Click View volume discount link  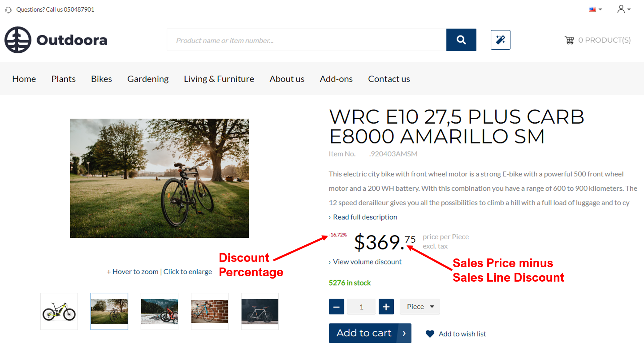367,262
